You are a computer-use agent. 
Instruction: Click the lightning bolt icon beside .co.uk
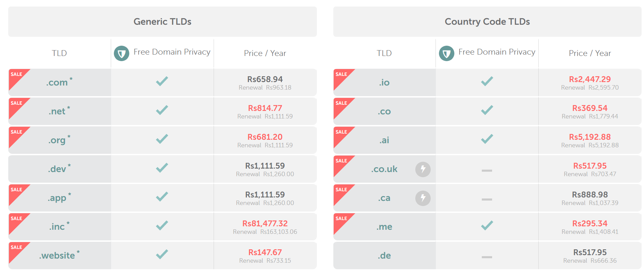[x=423, y=169]
